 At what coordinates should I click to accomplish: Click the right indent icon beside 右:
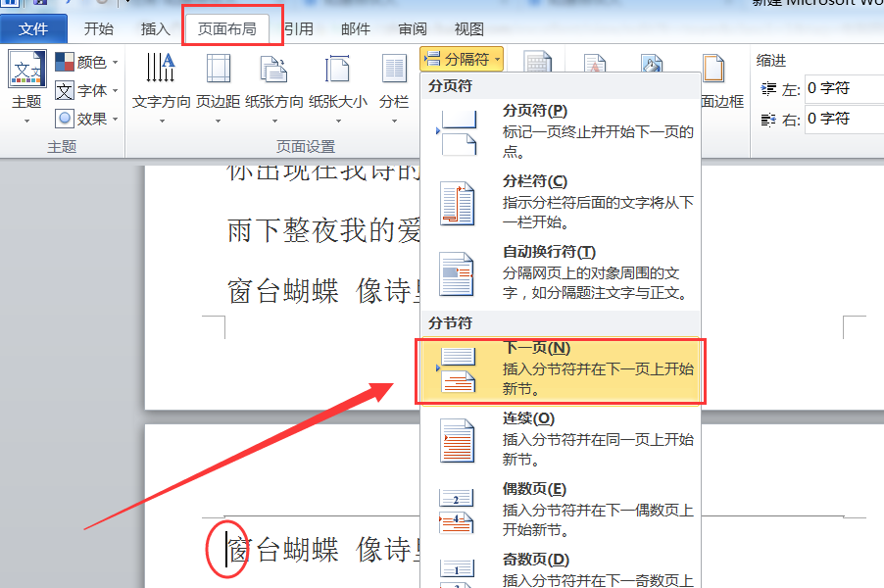(768, 120)
